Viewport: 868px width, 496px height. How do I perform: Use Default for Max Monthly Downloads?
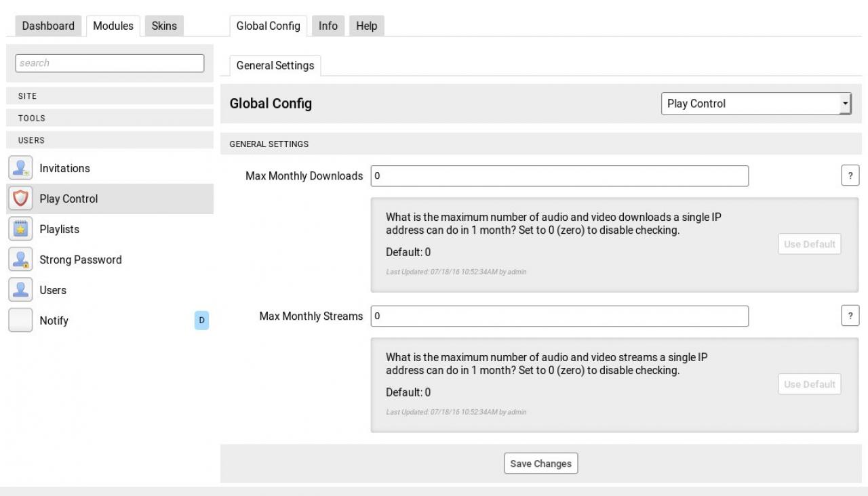tap(809, 244)
